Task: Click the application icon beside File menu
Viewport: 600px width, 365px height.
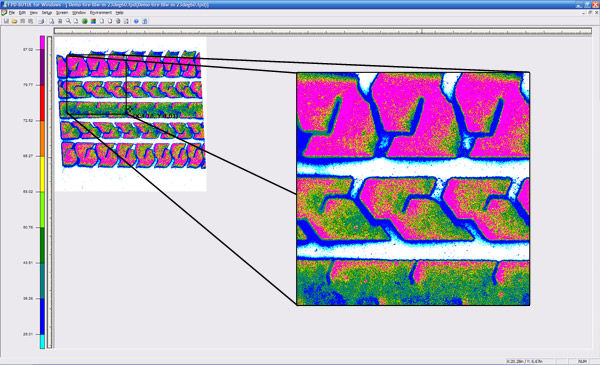Action: tap(4, 13)
